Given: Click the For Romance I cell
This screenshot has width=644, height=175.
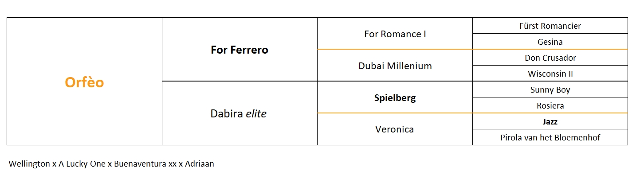Looking at the screenshot, I should click(395, 34).
